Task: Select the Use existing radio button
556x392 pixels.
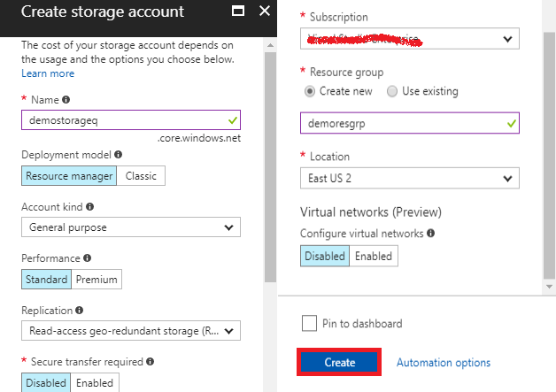Action: click(392, 91)
